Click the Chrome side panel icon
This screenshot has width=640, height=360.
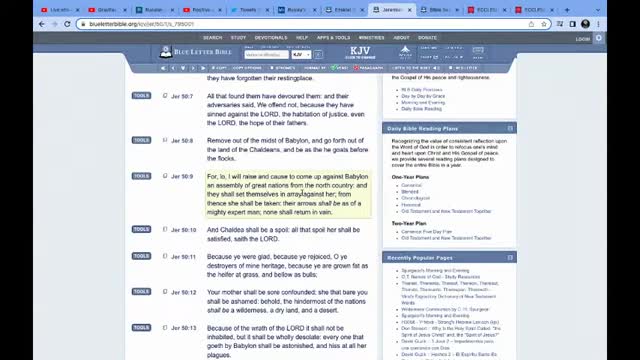tap(573, 24)
